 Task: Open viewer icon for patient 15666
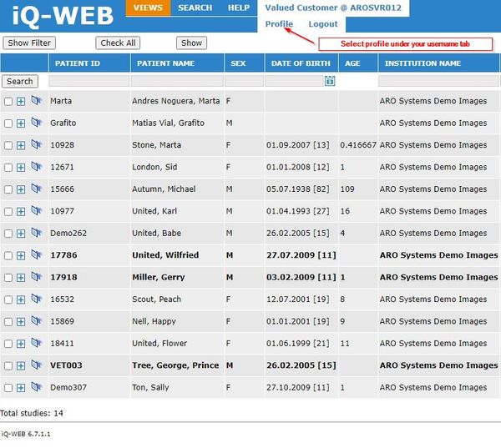(x=37, y=189)
